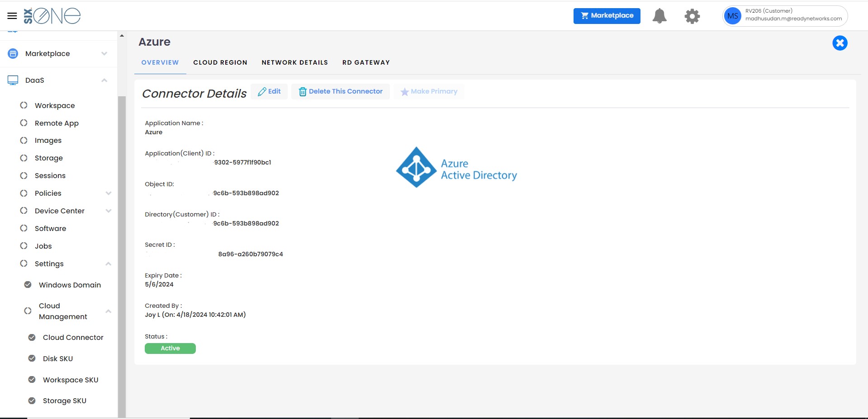868x419 pixels.
Task: Click the circle icon beside Software
Action: (24, 228)
